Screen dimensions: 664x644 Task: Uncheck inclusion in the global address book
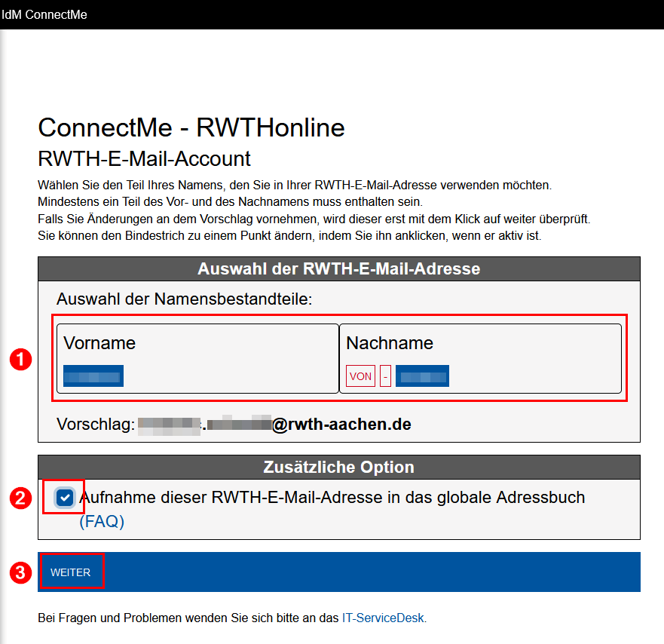pos(63,497)
